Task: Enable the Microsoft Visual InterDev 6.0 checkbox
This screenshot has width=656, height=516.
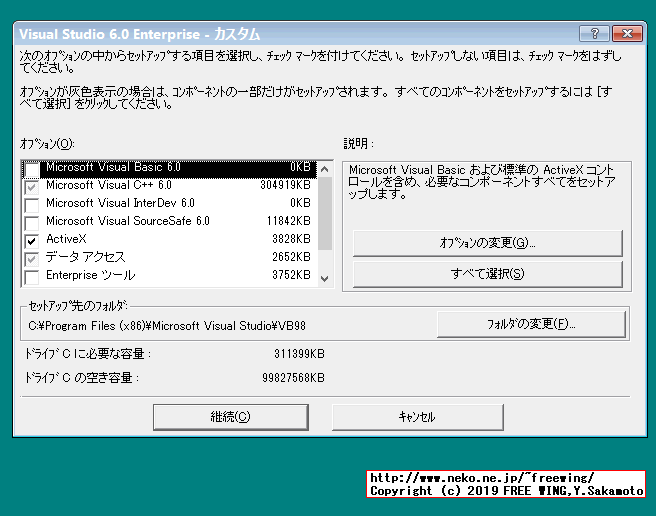Action: click(32, 205)
